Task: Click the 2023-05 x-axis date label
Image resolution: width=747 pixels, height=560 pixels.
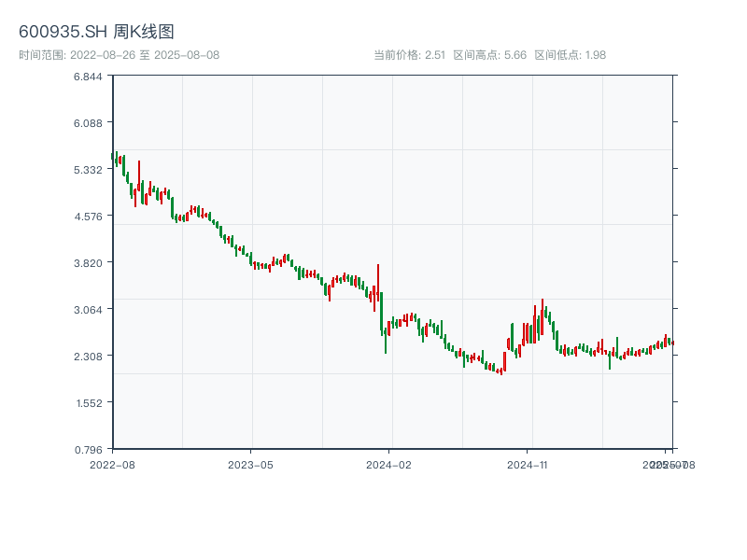Action: [250, 464]
